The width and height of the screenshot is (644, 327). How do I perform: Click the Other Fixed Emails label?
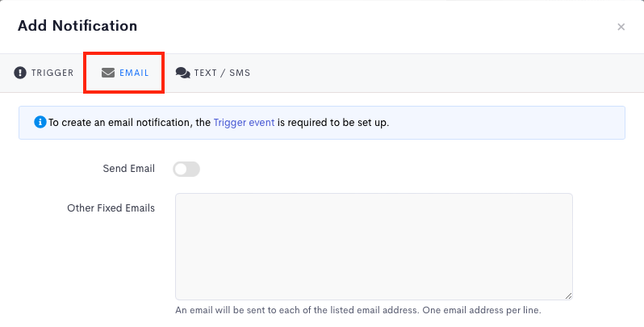[111, 208]
